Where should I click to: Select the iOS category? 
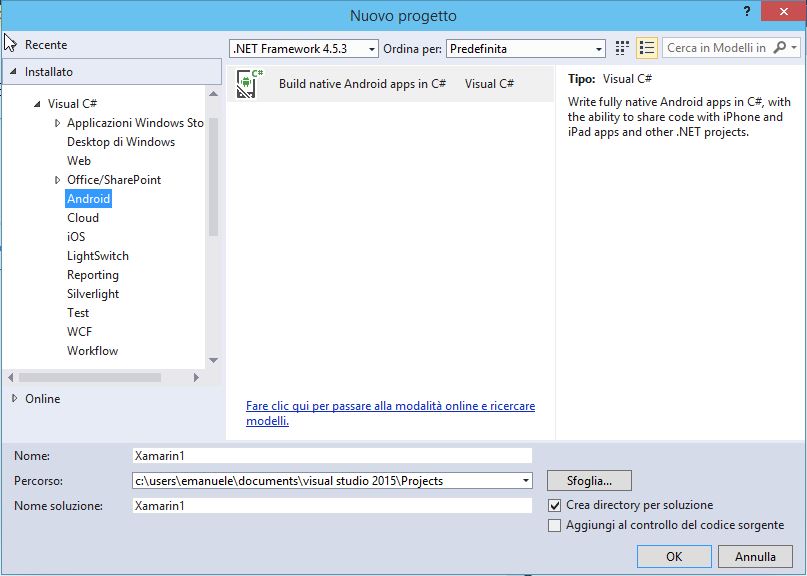coord(76,237)
